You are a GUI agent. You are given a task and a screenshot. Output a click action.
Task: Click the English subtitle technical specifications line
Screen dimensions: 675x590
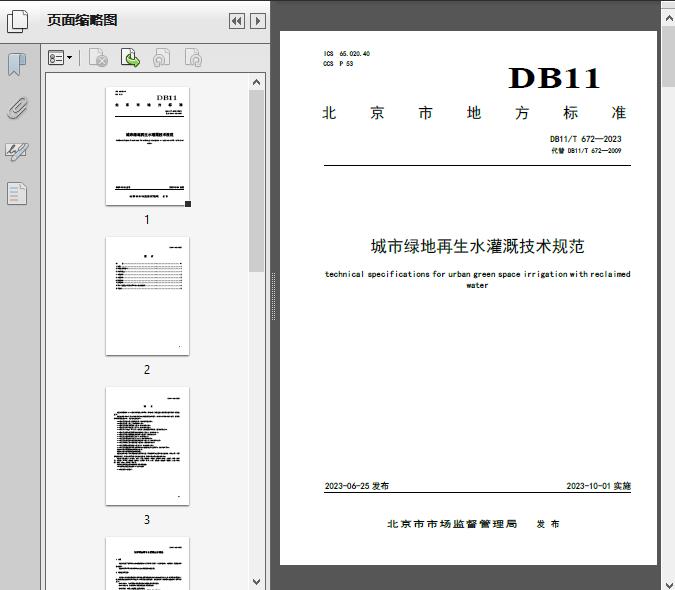pyautogui.click(x=477, y=279)
